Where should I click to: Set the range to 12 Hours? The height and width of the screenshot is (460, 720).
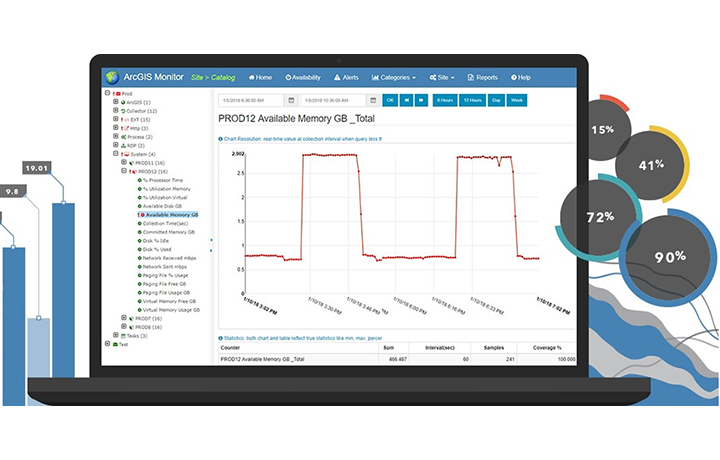tap(472, 100)
